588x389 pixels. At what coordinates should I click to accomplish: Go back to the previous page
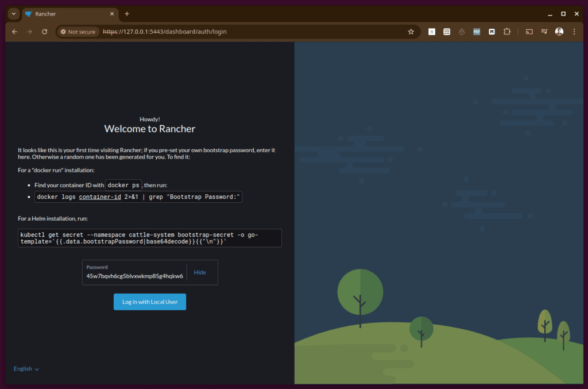(x=14, y=32)
